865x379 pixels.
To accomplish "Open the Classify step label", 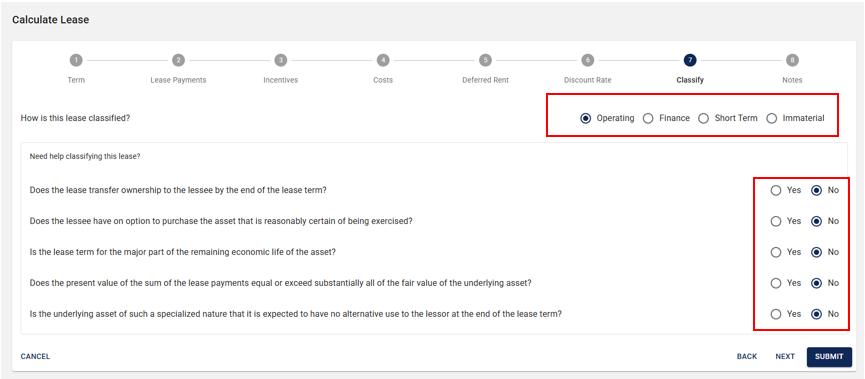I will [x=690, y=80].
